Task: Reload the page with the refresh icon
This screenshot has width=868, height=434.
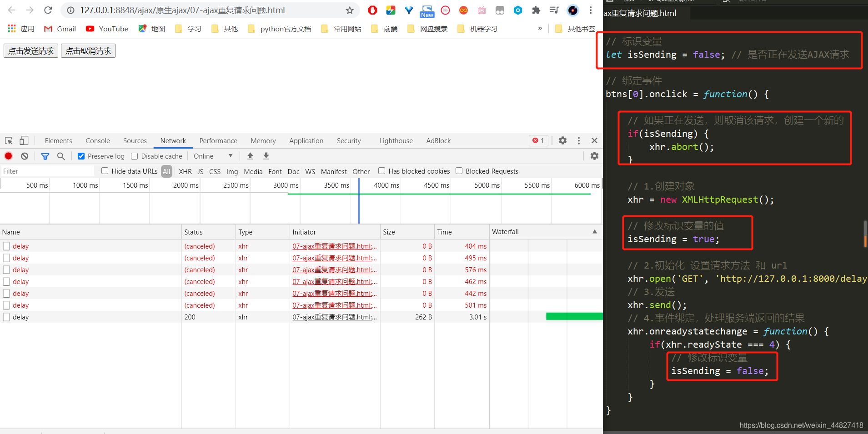Action: coord(48,10)
